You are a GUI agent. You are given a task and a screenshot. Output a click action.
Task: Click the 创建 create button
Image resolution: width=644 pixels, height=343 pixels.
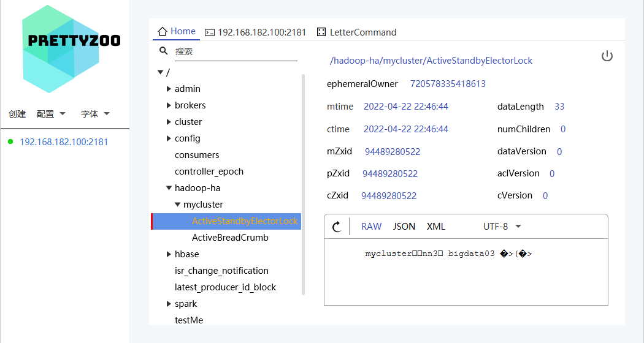click(17, 114)
